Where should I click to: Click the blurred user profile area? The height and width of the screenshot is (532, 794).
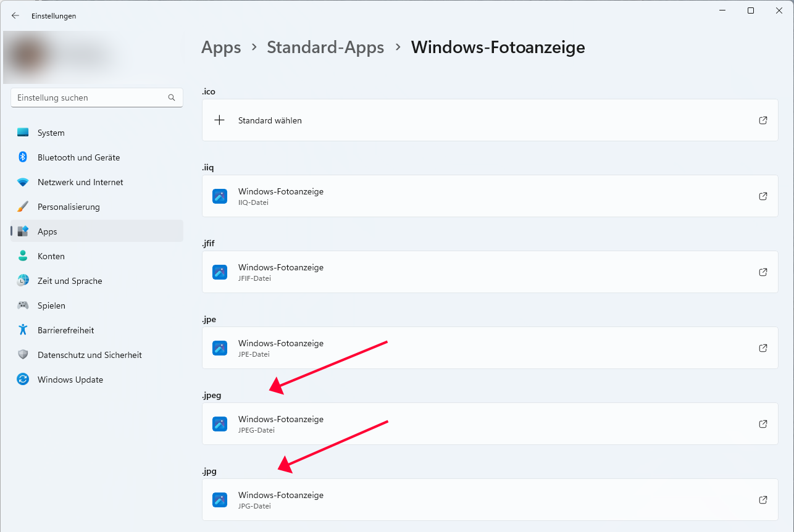tap(93, 57)
